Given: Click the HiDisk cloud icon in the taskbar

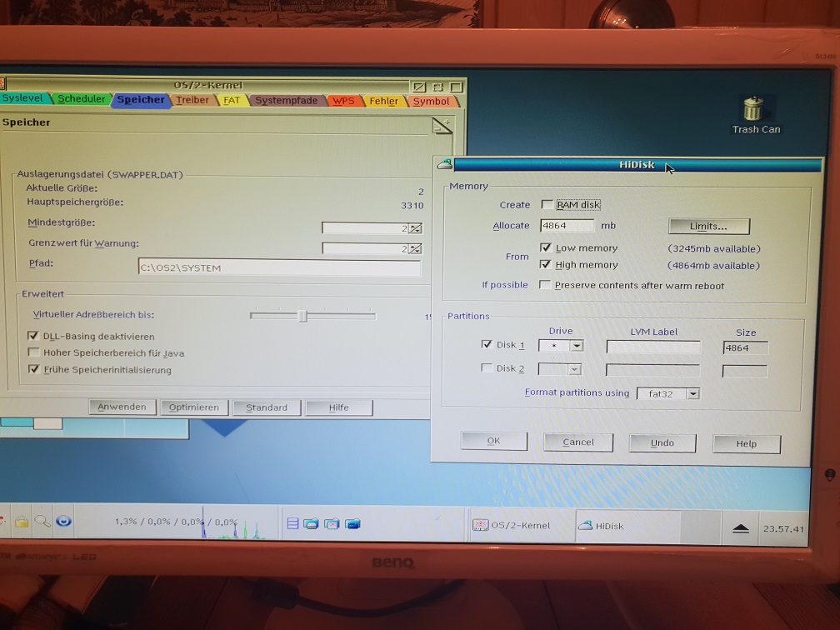Looking at the screenshot, I should [x=585, y=526].
